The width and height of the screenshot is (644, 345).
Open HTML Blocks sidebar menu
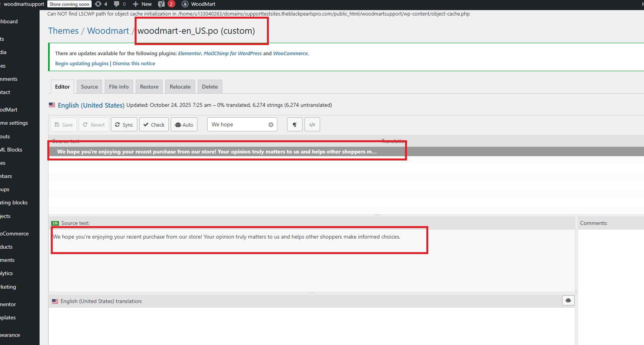click(x=11, y=150)
